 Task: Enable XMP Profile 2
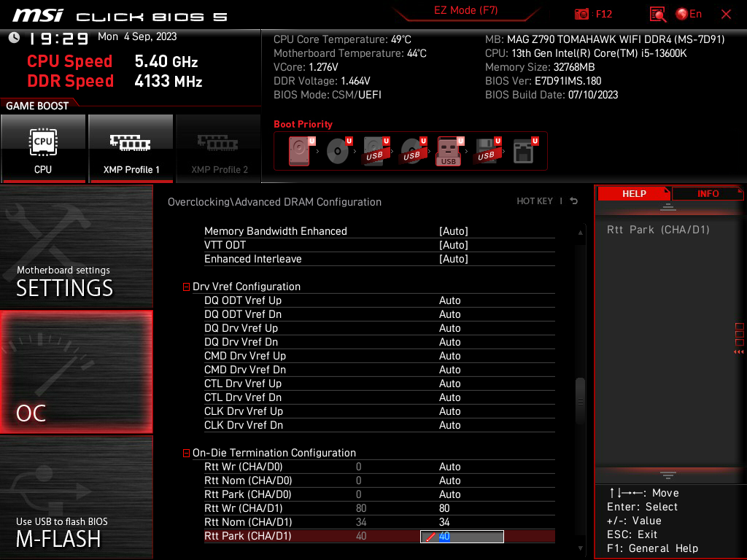click(219, 149)
